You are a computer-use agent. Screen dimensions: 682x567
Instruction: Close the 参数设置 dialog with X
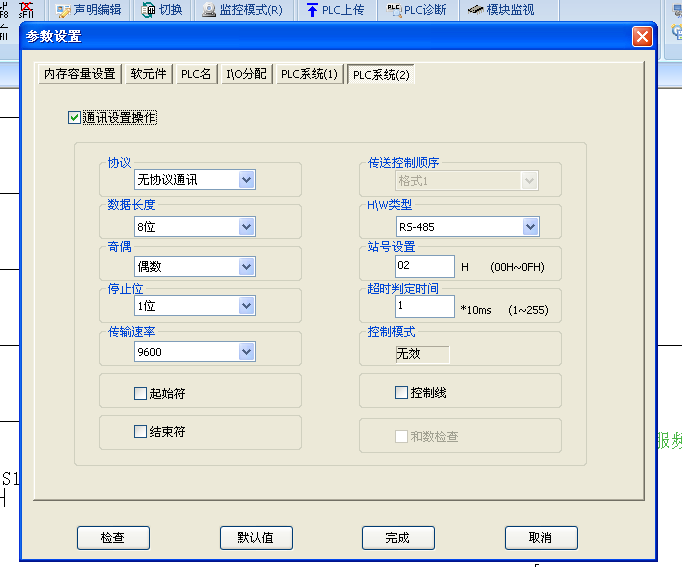[642, 37]
